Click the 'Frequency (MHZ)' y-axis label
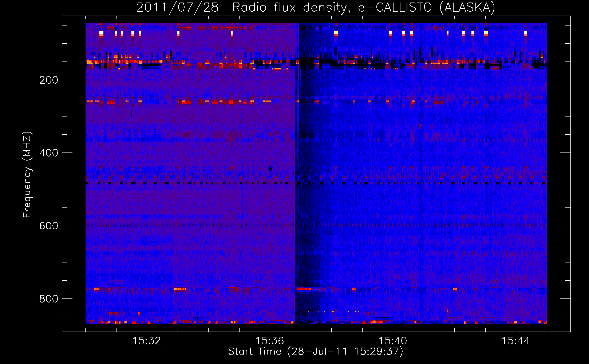This screenshot has height=364, width=589. point(27,175)
